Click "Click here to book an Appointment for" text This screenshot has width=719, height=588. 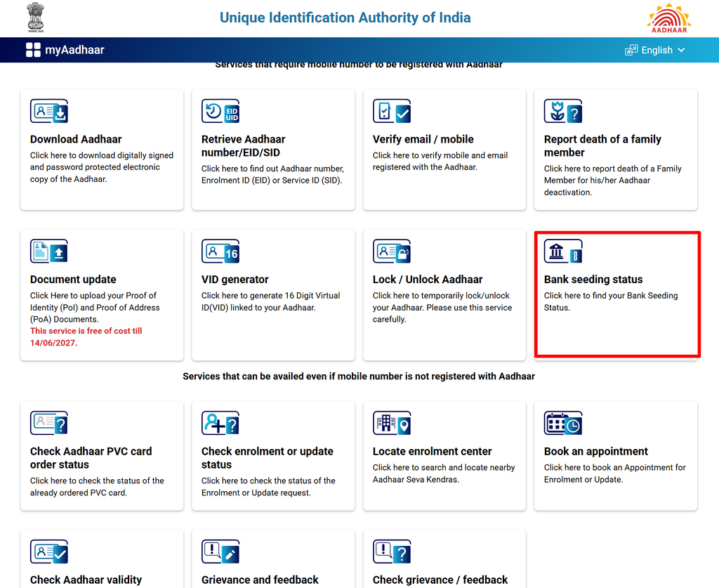615,467
